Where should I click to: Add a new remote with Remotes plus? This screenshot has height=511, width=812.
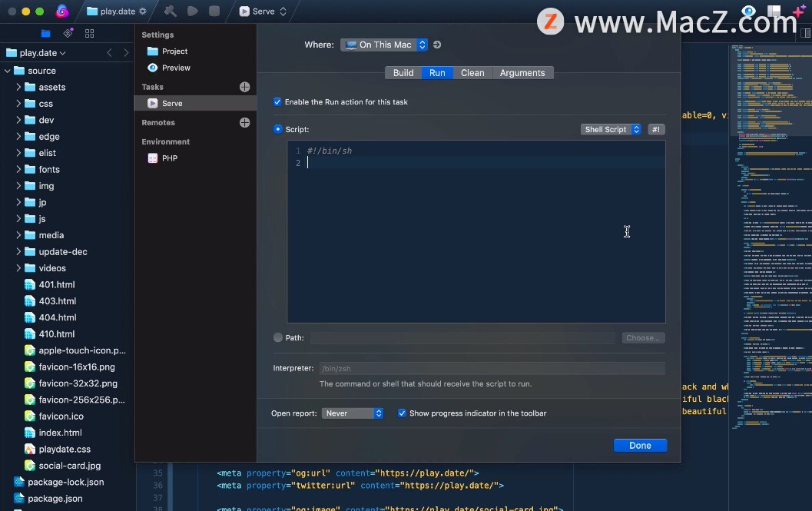[x=245, y=123]
